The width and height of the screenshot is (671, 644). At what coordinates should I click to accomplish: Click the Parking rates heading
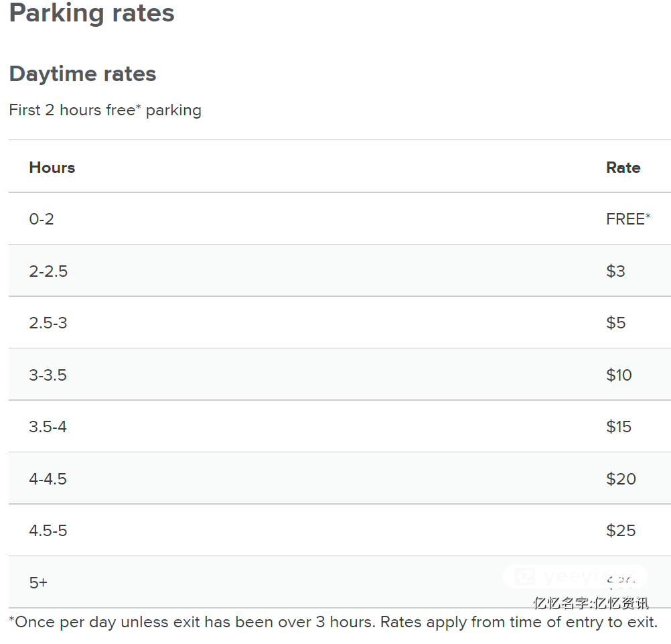click(x=92, y=13)
